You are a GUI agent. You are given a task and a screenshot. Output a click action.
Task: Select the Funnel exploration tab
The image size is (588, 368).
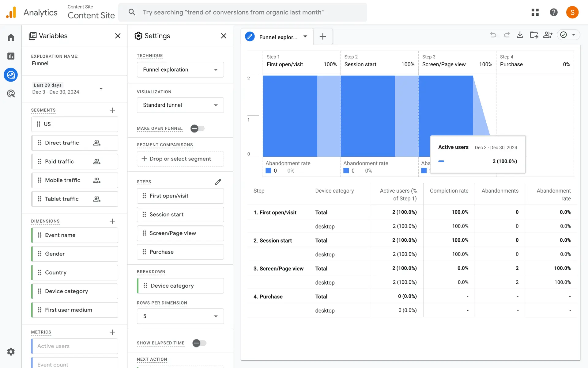277,37
